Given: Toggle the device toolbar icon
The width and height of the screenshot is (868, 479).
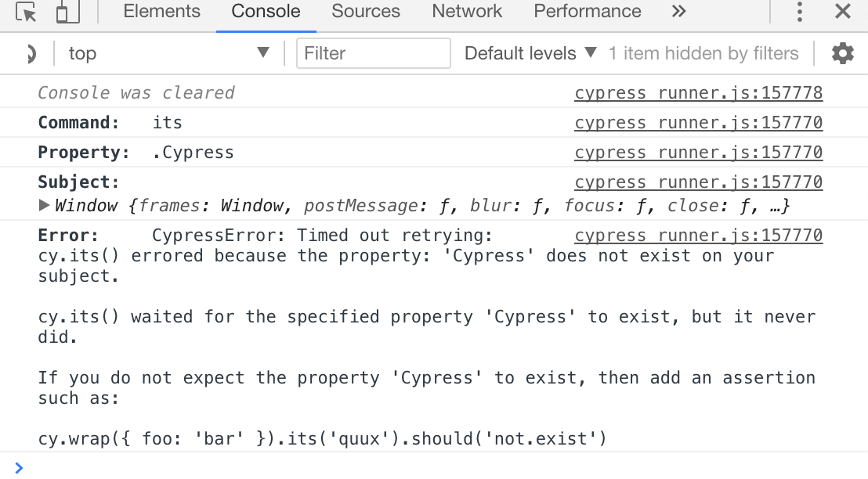Looking at the screenshot, I should pyautogui.click(x=67, y=12).
